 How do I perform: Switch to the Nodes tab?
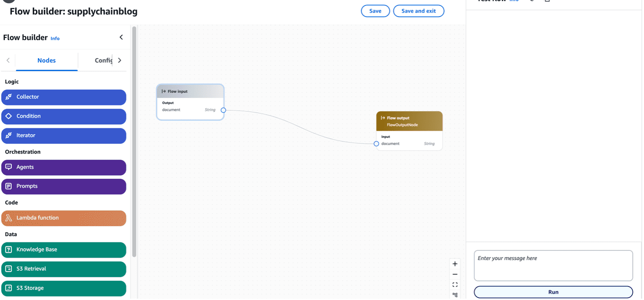46,60
